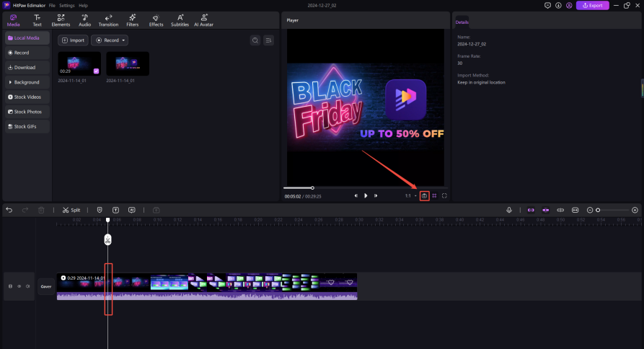Open the Settings menu

point(66,5)
